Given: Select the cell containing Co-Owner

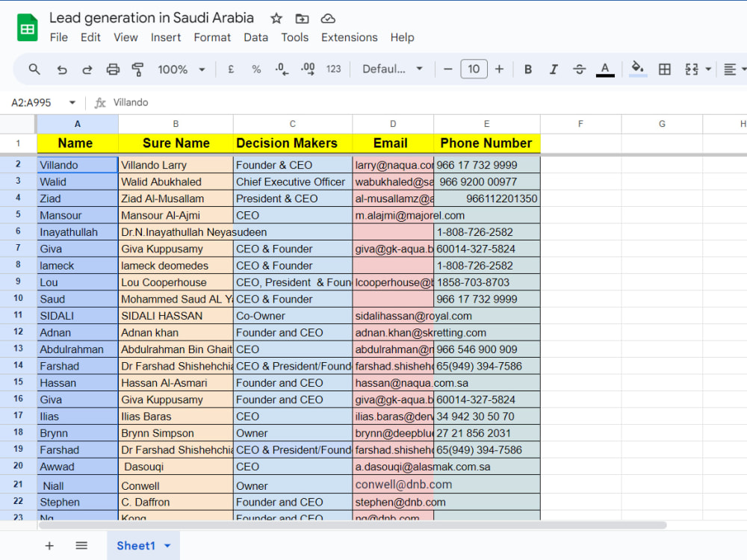Looking at the screenshot, I should (293, 316).
